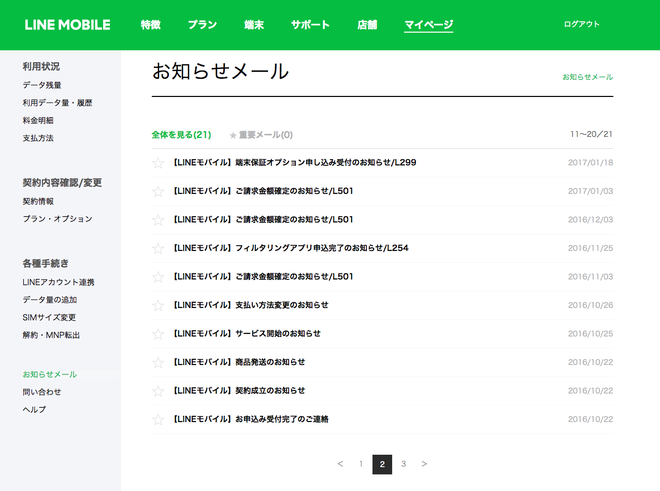Screen dimensions: 660x491
Task: Star the 2017/01/18 端末保証オプション mail
Action: click(158, 163)
